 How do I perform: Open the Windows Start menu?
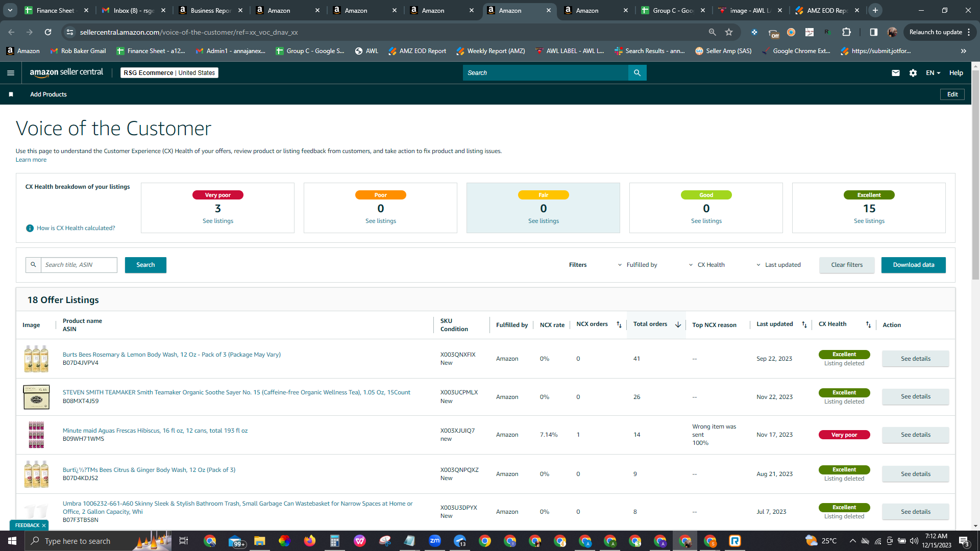tap(12, 541)
